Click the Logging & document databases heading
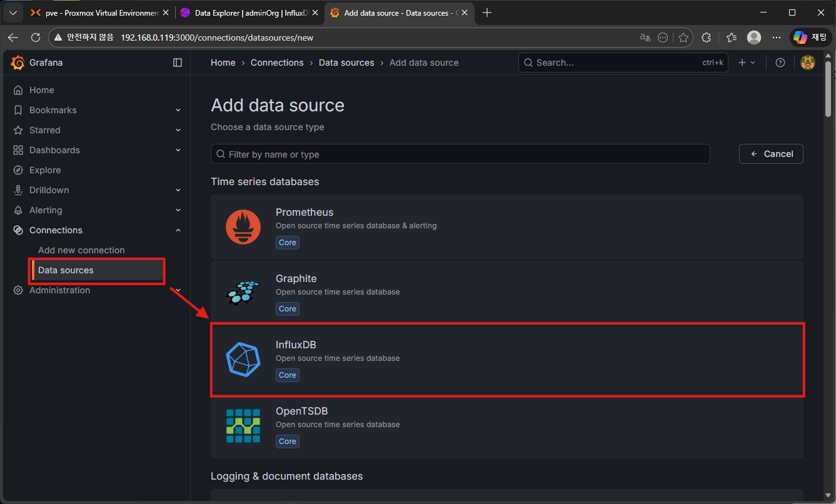This screenshot has height=504, width=836. click(286, 476)
